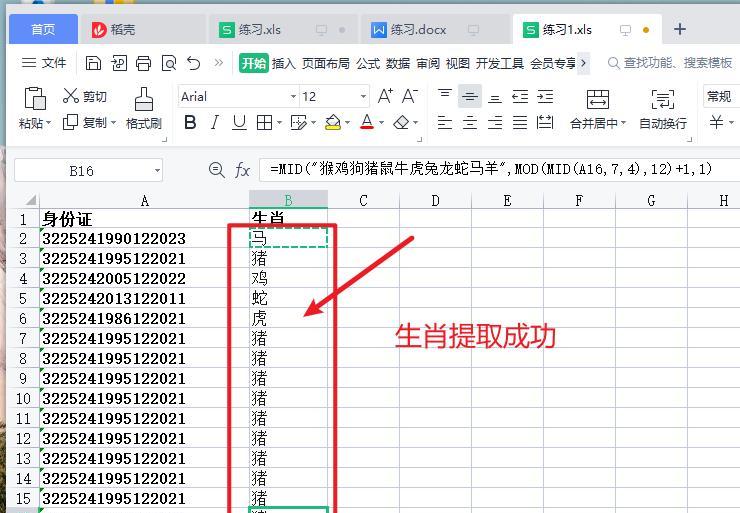Click Select All corner triangle
Image resolution: width=740 pixels, height=513 pixels.
pyautogui.click(x=30, y=200)
